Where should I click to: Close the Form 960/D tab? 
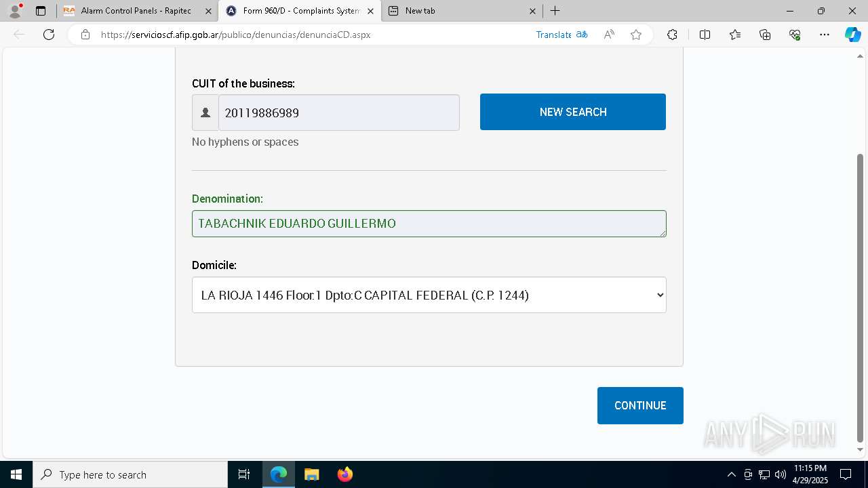coord(370,11)
